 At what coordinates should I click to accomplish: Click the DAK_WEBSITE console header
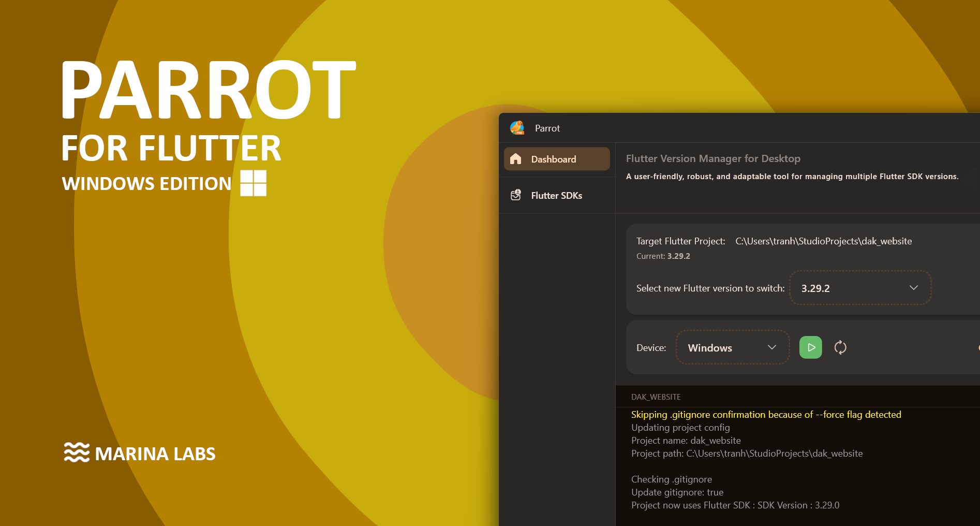pyautogui.click(x=656, y=397)
